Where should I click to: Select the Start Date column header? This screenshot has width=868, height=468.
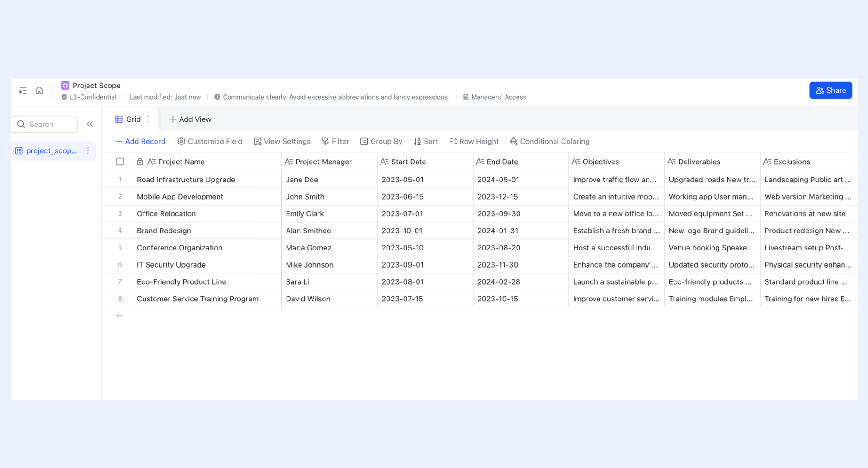(x=425, y=162)
